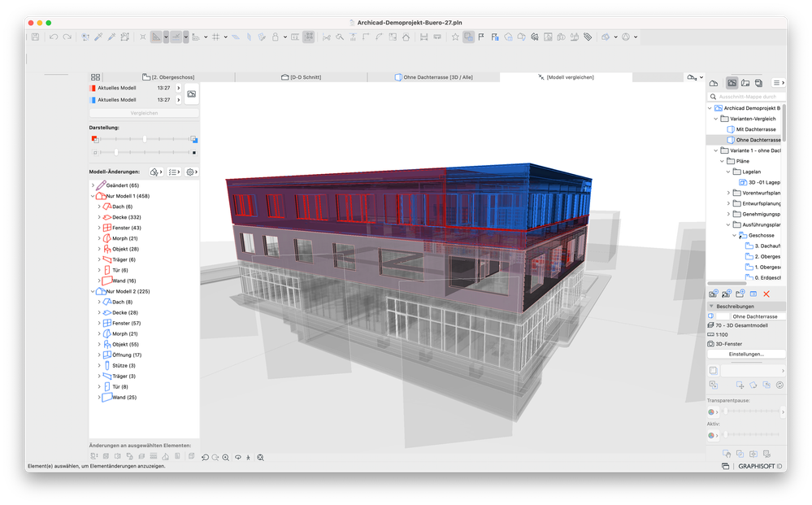812x505 pixels.
Task: Click the padlock lock icon in toolbar
Action: (x=275, y=37)
